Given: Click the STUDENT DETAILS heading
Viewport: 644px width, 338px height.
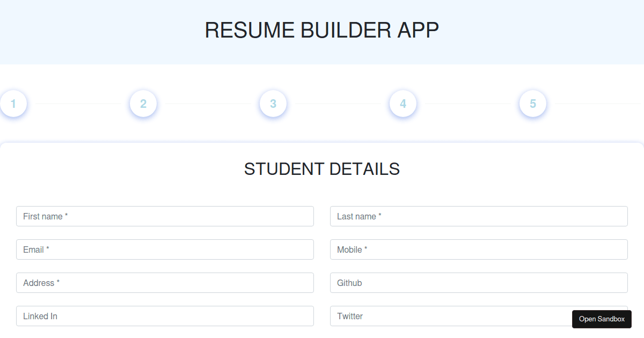Looking at the screenshot, I should coord(322,169).
